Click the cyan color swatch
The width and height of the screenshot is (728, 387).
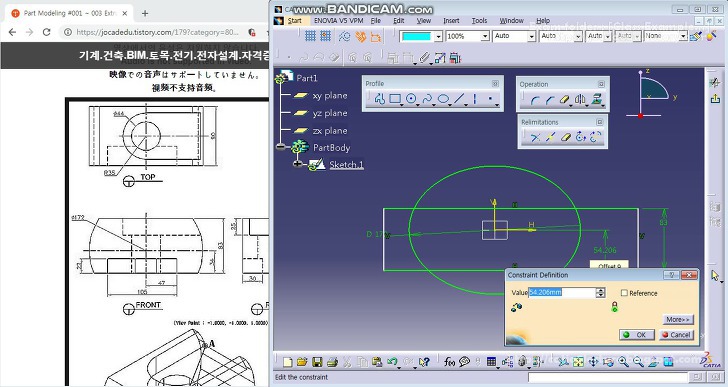[x=416, y=36]
